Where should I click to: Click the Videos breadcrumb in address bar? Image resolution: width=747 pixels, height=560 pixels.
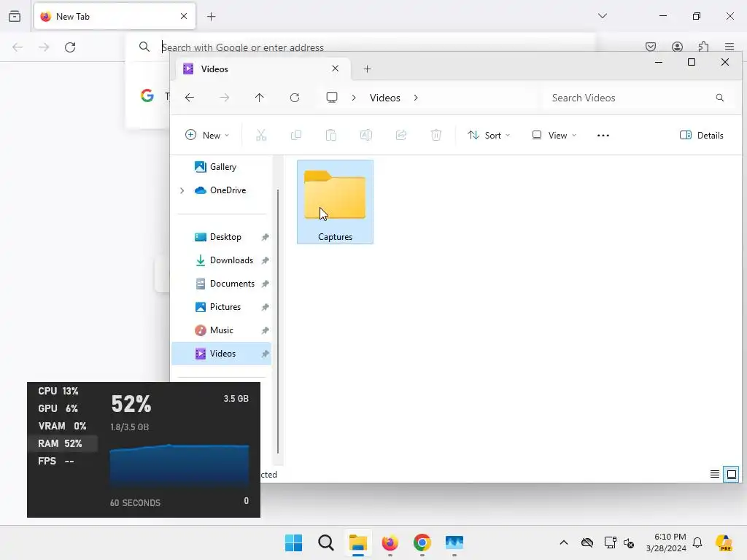[x=385, y=98]
